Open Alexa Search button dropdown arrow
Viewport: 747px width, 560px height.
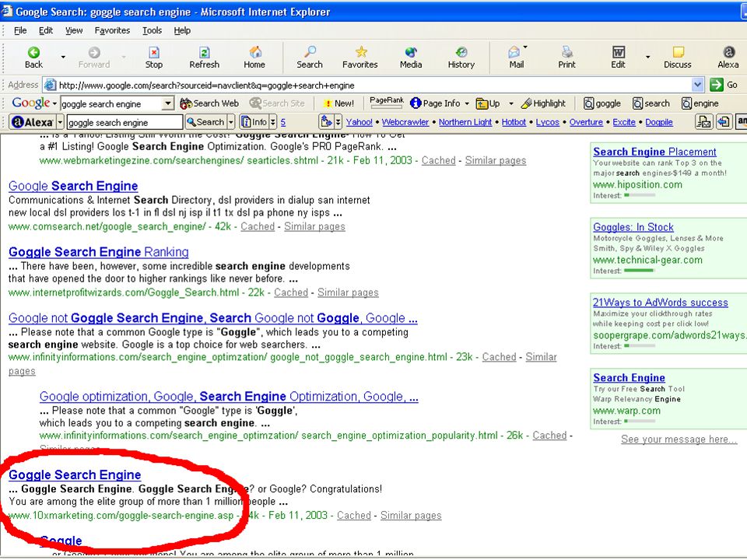[230, 122]
